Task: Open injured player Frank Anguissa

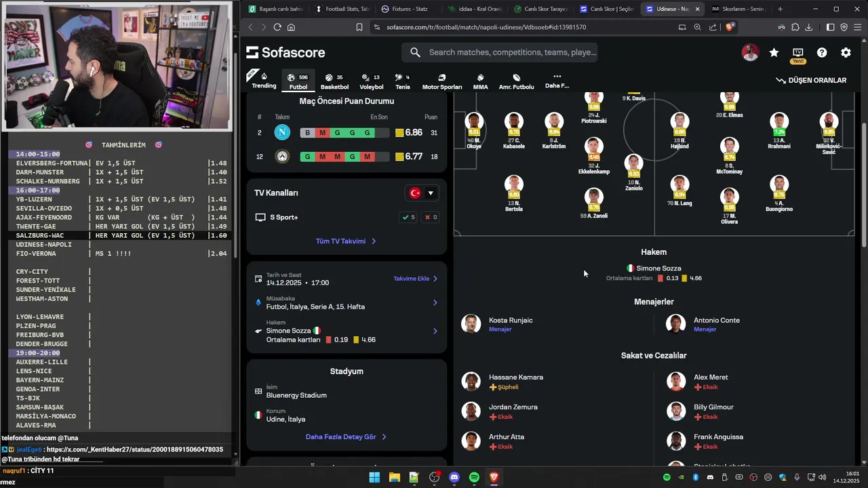Action: (718, 436)
